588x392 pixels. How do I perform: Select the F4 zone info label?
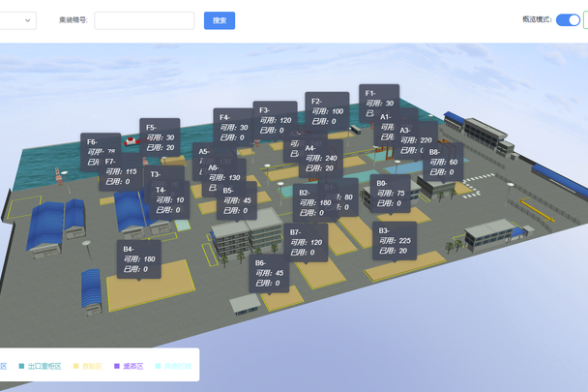(233, 127)
